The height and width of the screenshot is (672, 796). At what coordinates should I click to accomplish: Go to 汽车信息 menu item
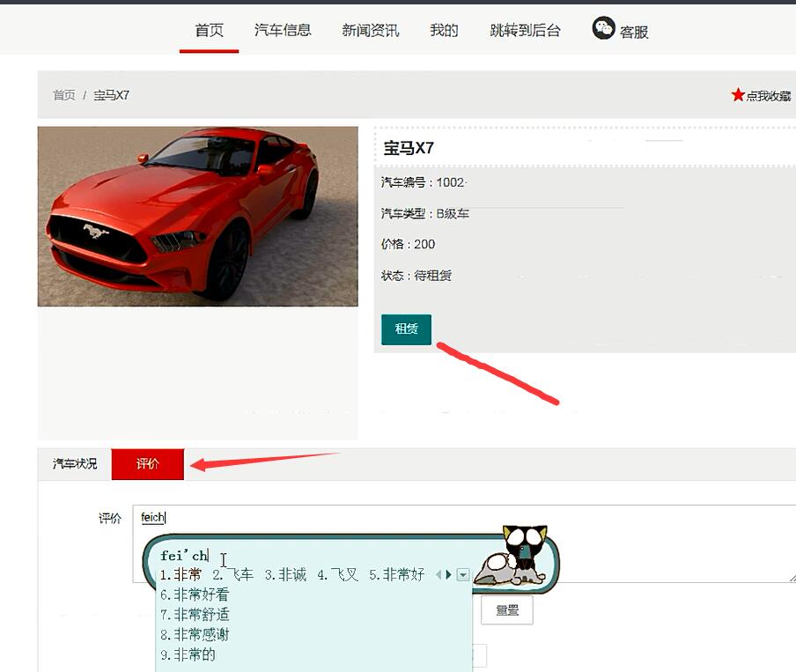pos(283,31)
